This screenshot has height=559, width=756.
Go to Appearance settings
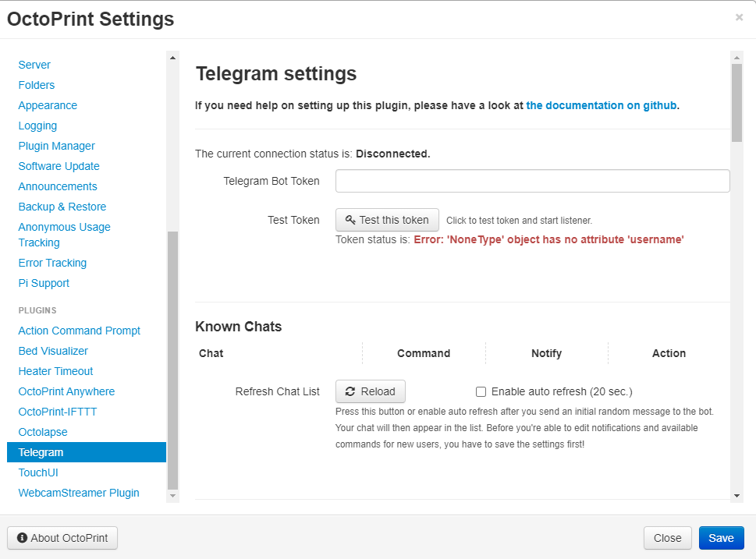pos(48,105)
